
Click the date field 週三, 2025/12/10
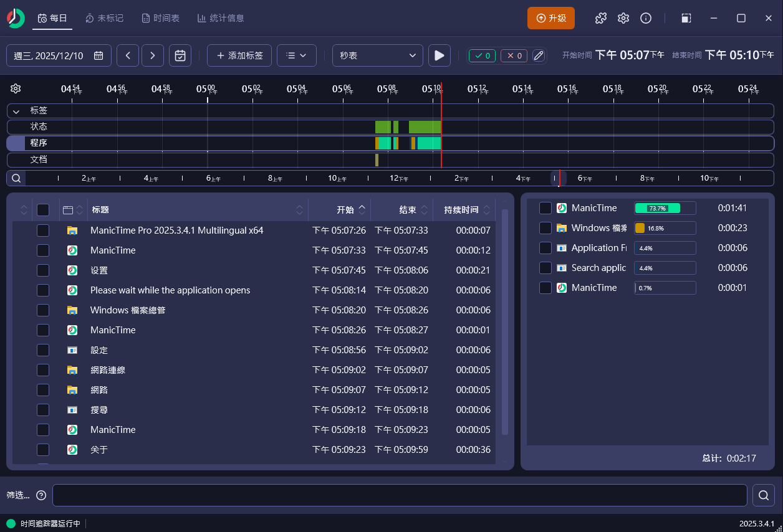[59, 55]
